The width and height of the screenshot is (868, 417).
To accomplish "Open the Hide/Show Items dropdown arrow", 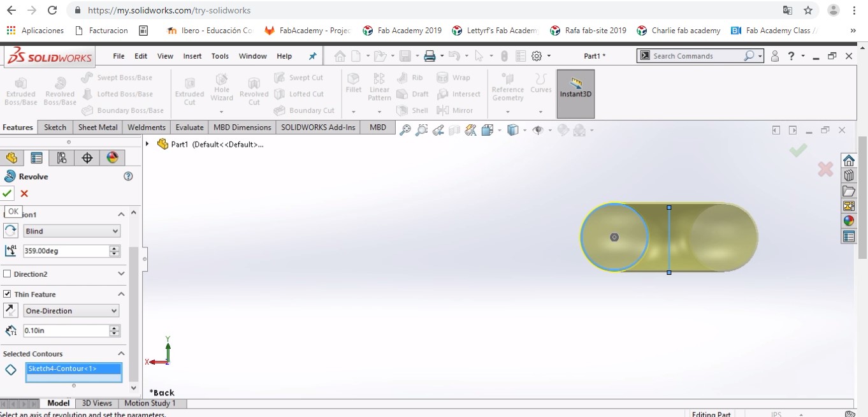I will (549, 130).
